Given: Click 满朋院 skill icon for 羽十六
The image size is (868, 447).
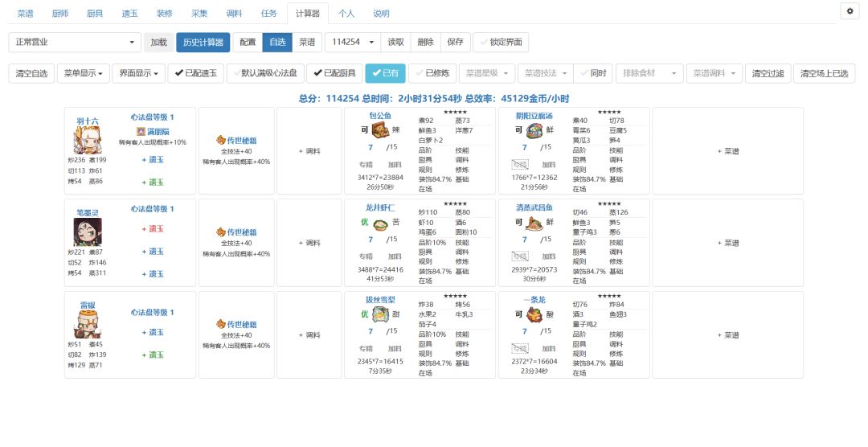Looking at the screenshot, I should pyautogui.click(x=141, y=131).
